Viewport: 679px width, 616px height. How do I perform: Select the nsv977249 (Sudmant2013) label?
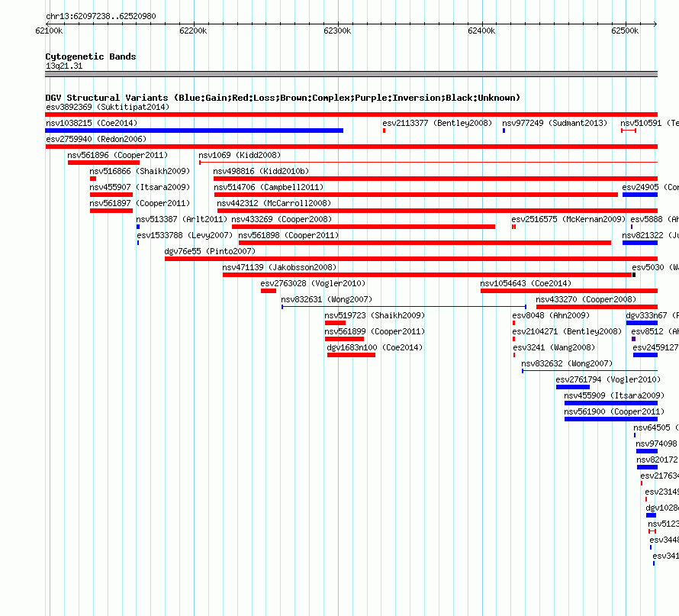(x=555, y=123)
